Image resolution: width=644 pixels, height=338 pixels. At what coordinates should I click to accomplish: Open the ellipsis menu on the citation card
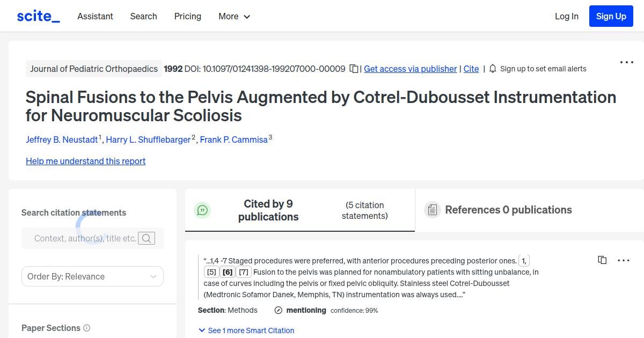point(624,260)
